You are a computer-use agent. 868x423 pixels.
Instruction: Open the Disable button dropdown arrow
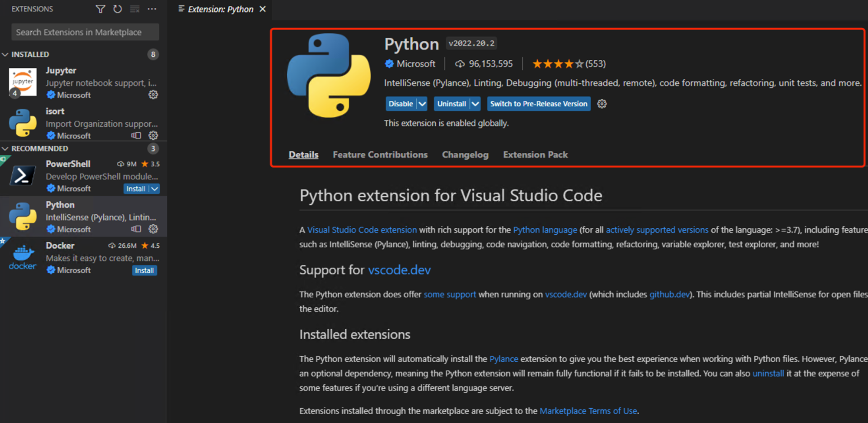(x=422, y=104)
